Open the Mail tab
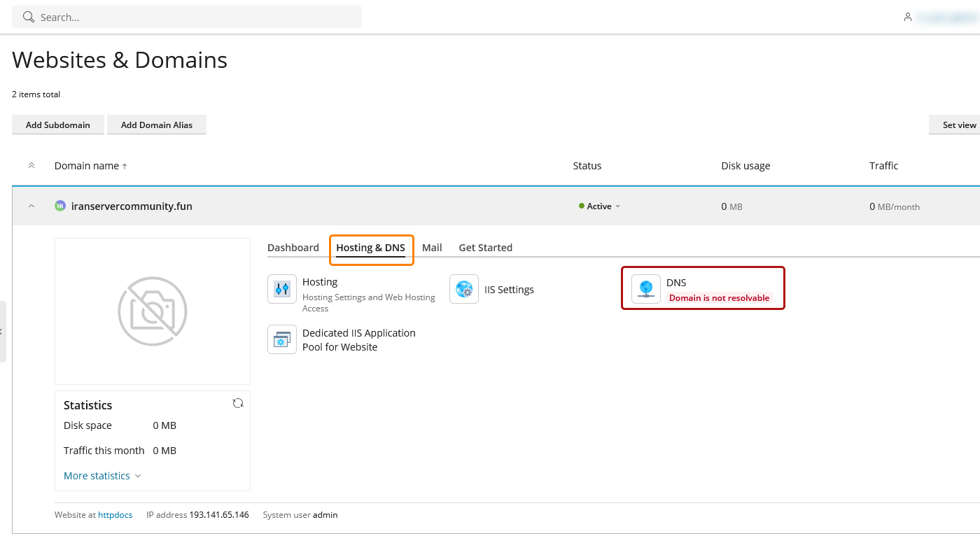Screen dimensions: 980x543 click(x=432, y=248)
